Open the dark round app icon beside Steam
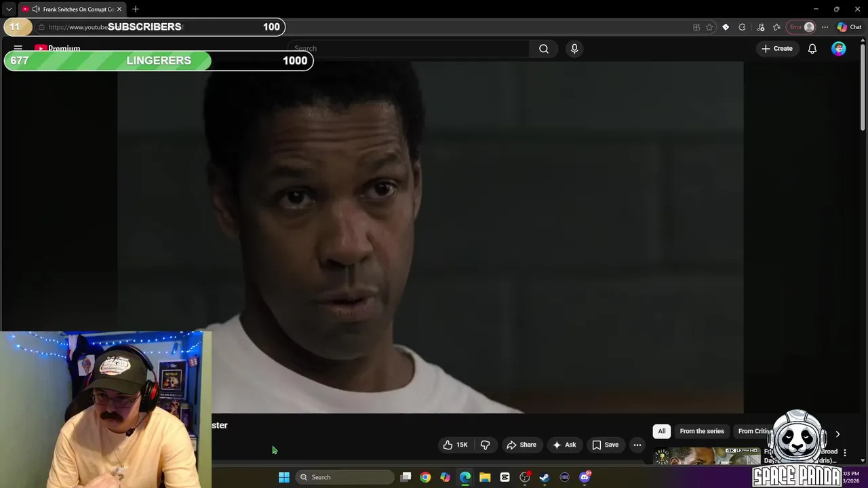 pos(564,477)
